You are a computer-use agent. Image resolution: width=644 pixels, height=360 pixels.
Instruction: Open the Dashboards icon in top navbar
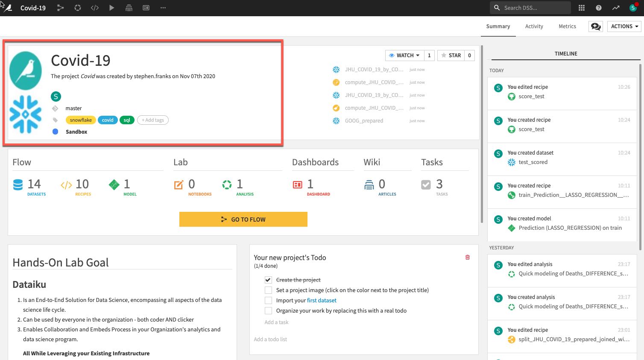146,8
